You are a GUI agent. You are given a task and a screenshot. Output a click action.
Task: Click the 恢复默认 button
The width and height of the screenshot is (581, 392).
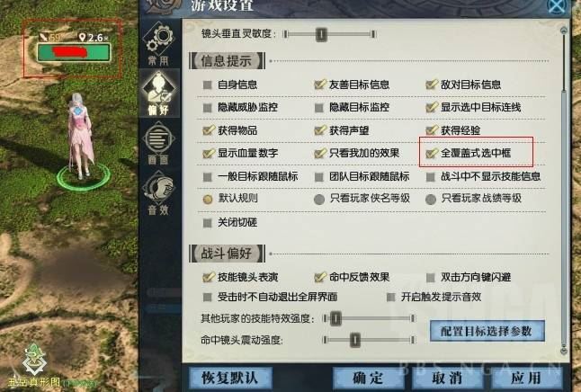coord(230,378)
